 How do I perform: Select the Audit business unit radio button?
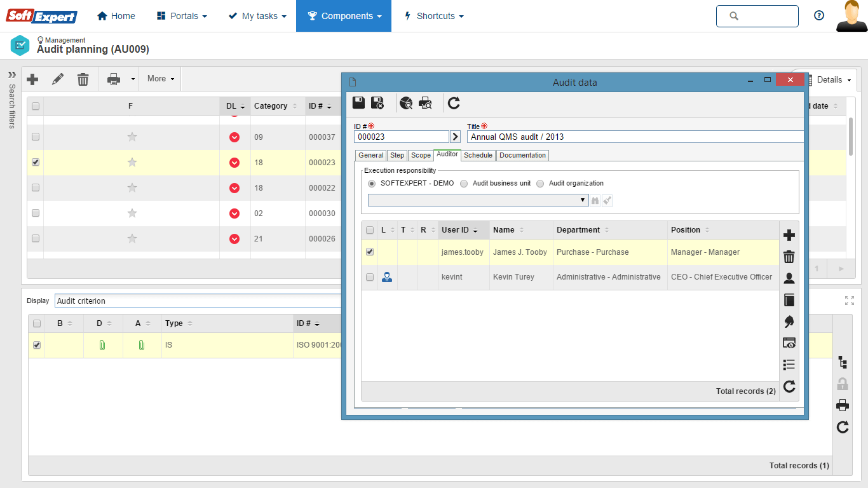pyautogui.click(x=464, y=183)
